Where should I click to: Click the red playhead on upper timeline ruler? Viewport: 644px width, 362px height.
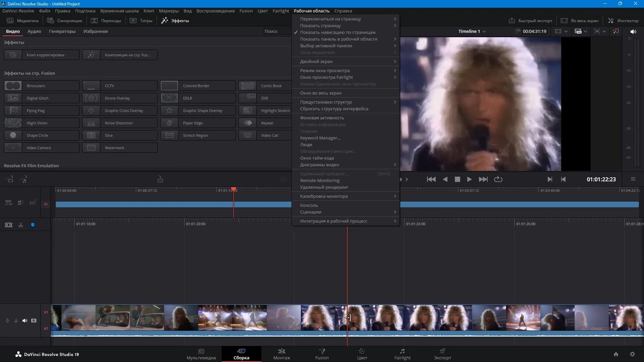[x=233, y=189]
